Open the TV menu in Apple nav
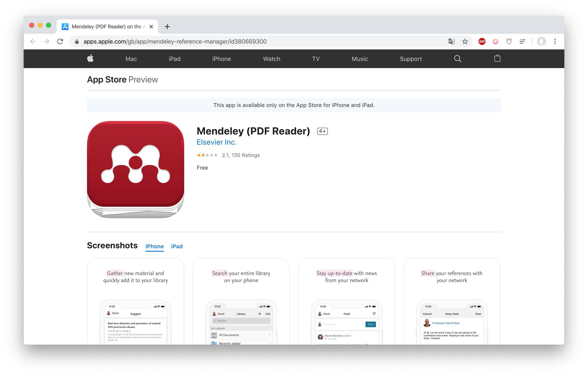 (x=316, y=59)
